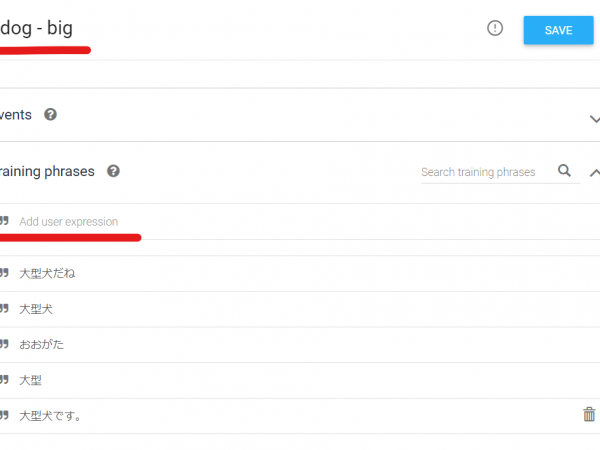600x450 pixels.
Task: Click help icon next to Training phrases
Action: [113, 171]
